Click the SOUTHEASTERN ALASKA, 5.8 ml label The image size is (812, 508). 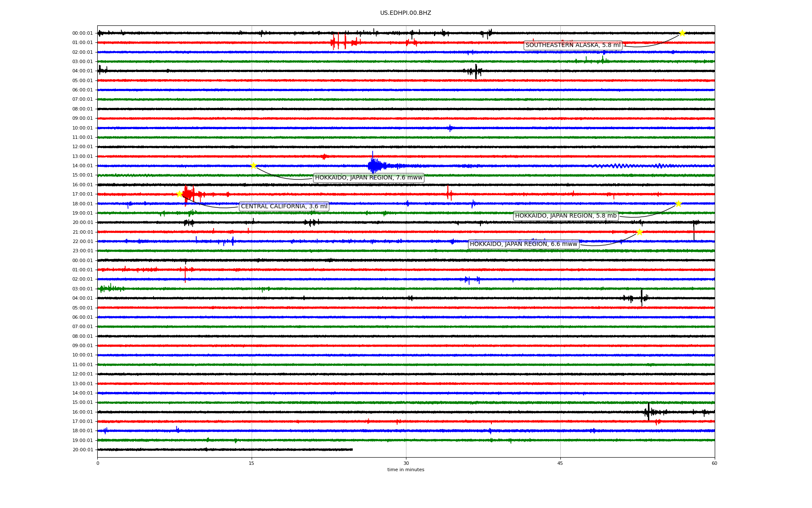click(573, 45)
